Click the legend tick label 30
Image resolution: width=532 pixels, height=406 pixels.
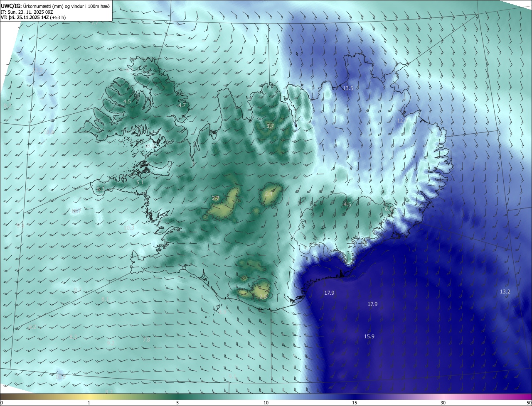[x=443, y=403]
